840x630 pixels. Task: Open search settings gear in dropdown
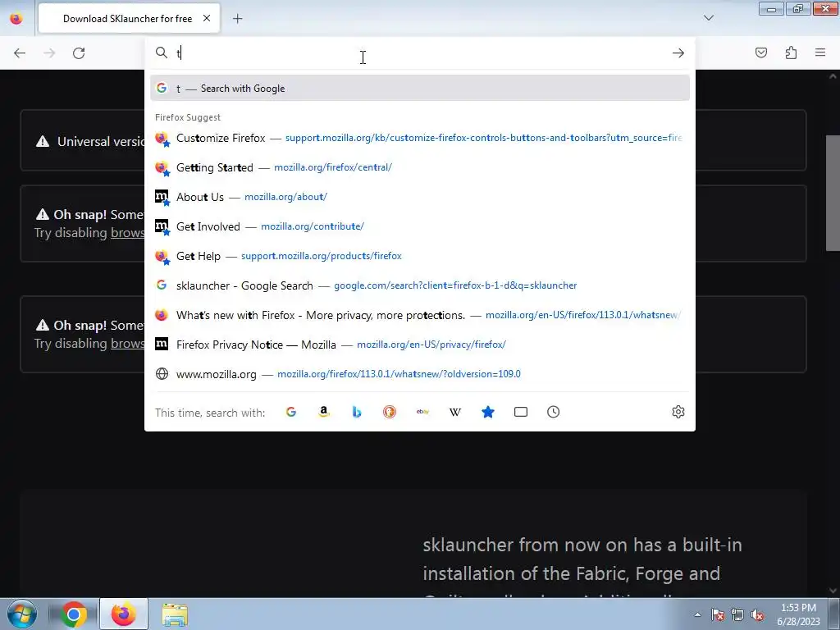pyautogui.click(x=678, y=412)
